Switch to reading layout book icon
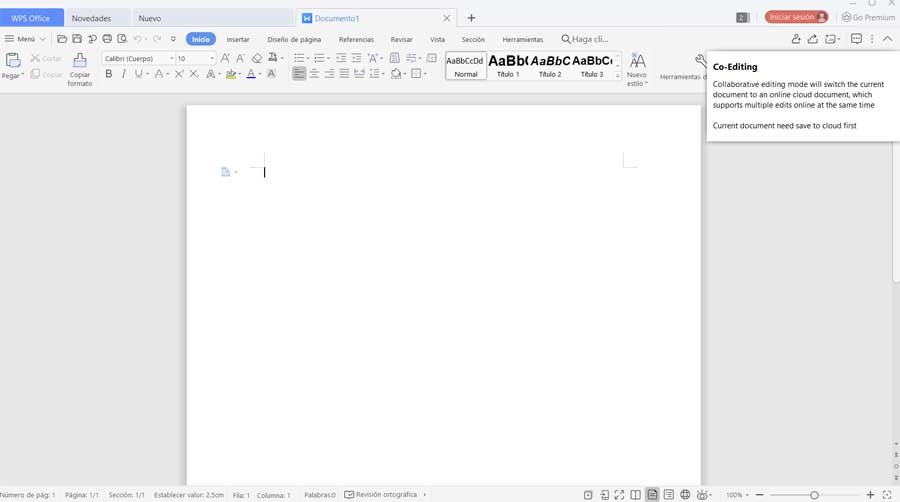 (x=635, y=495)
